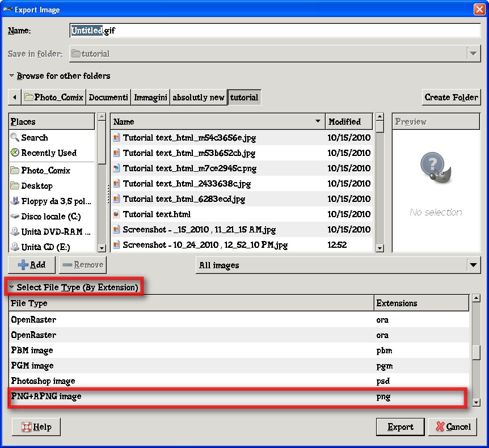
Task: Click the Extensions column header
Action: coord(421,303)
